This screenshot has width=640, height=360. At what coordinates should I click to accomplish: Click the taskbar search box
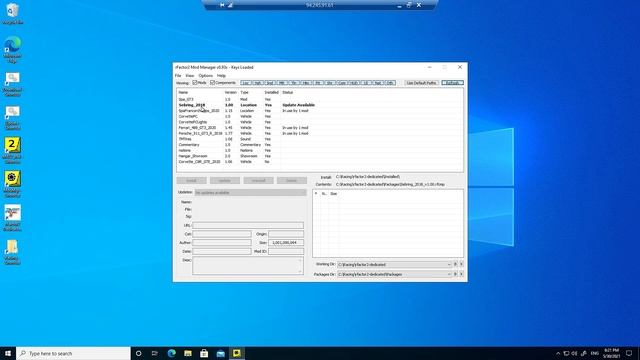point(73,353)
